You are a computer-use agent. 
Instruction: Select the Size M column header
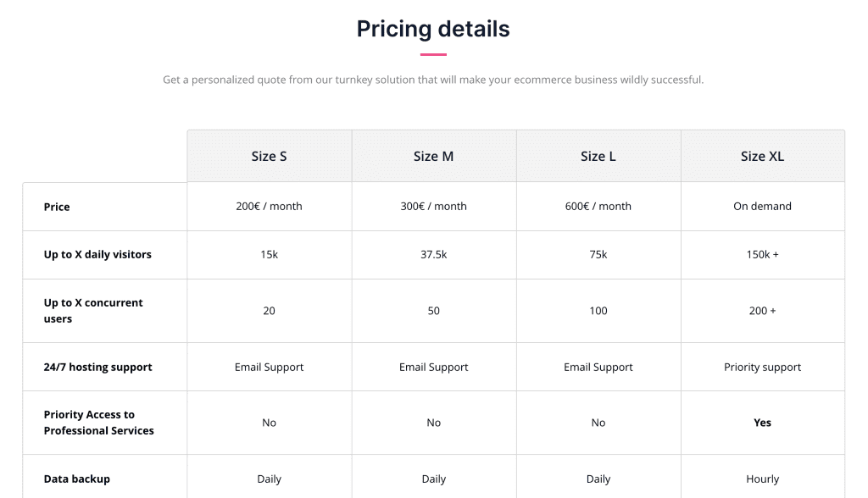(x=433, y=156)
